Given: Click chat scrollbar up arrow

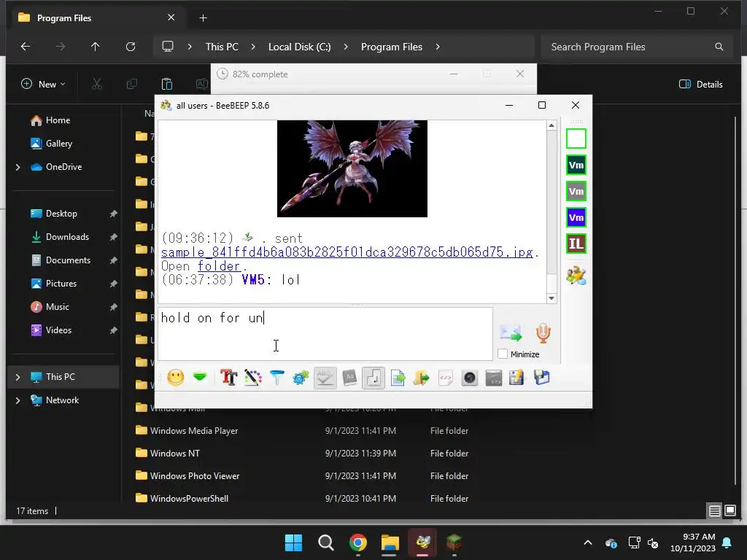Looking at the screenshot, I should (x=551, y=125).
